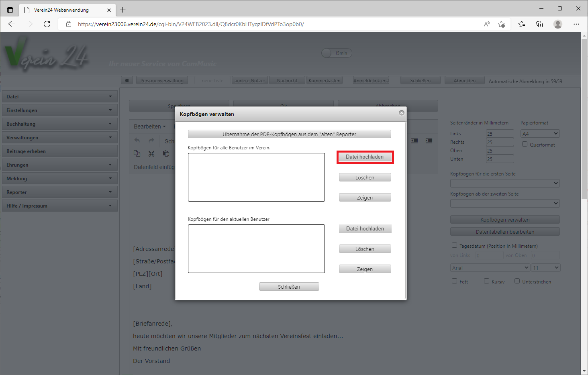Expand the Einstellungen sidebar menu
The width and height of the screenshot is (588, 375).
point(60,110)
